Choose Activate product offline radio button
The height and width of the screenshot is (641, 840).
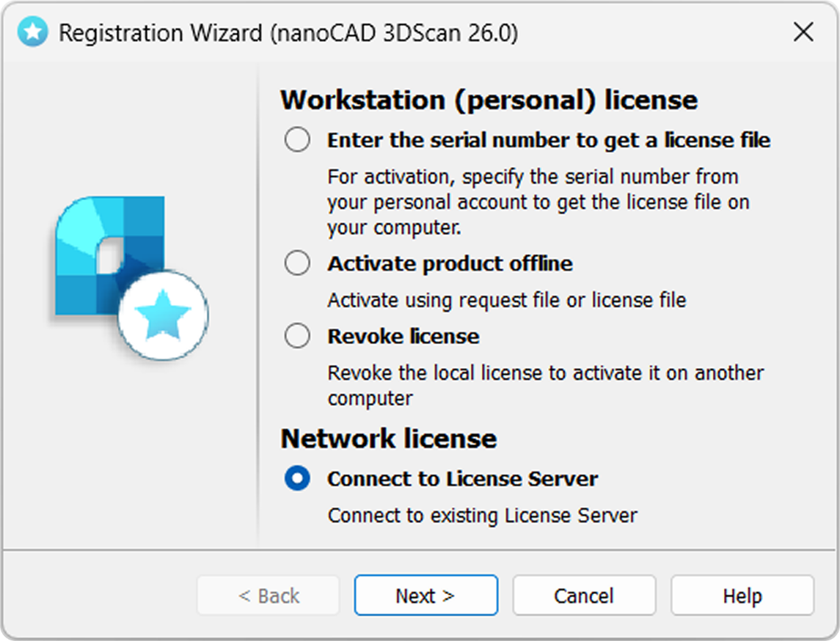tap(297, 263)
